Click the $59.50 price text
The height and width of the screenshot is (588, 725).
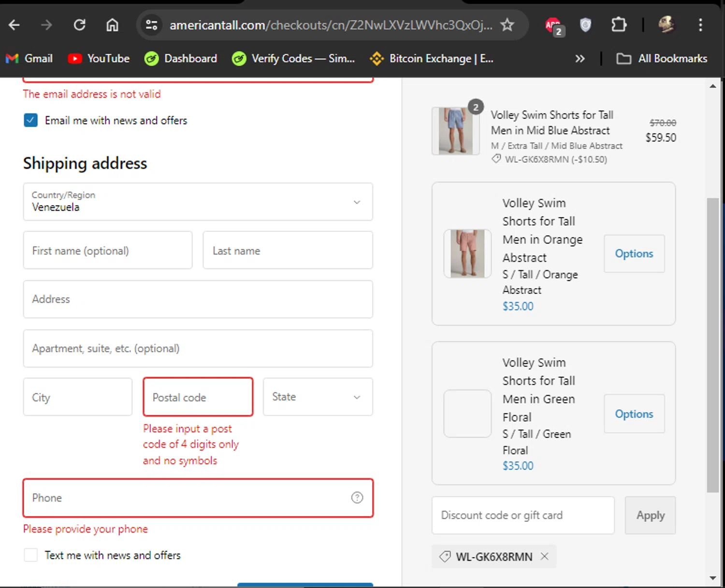pos(661,138)
